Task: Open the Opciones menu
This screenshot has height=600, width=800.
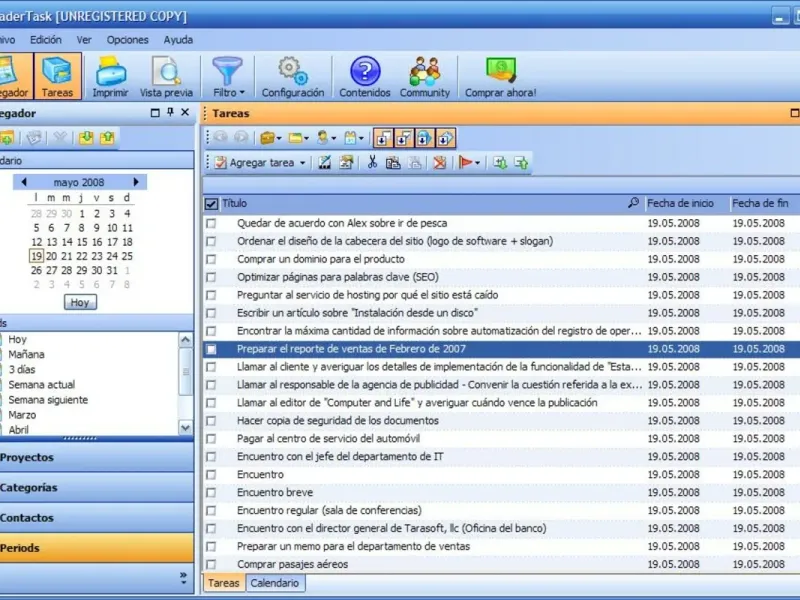Action: pos(128,40)
